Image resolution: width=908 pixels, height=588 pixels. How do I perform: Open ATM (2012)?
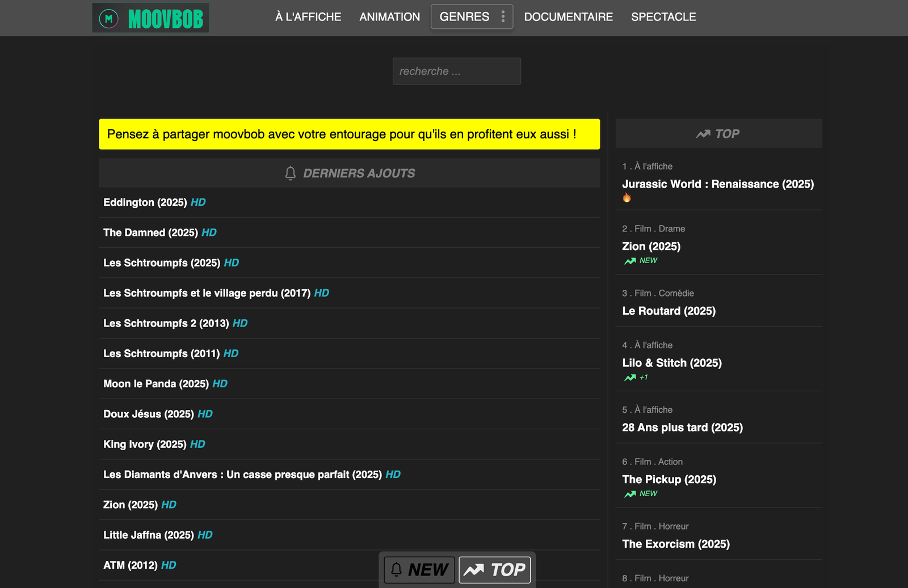pos(130,565)
